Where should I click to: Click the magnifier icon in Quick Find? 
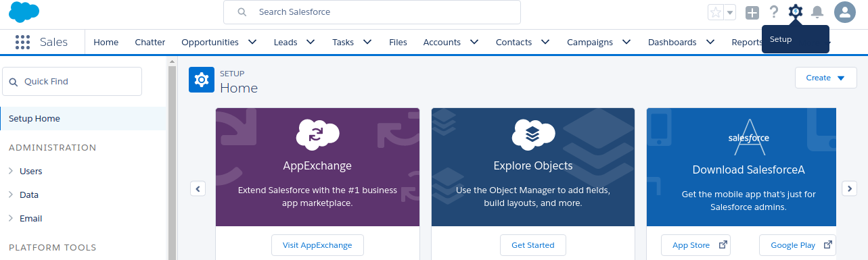pos(13,82)
